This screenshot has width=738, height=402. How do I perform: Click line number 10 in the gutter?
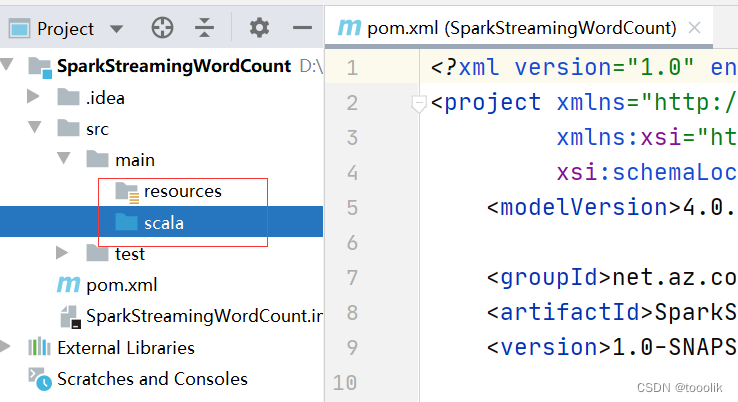pyautogui.click(x=345, y=382)
